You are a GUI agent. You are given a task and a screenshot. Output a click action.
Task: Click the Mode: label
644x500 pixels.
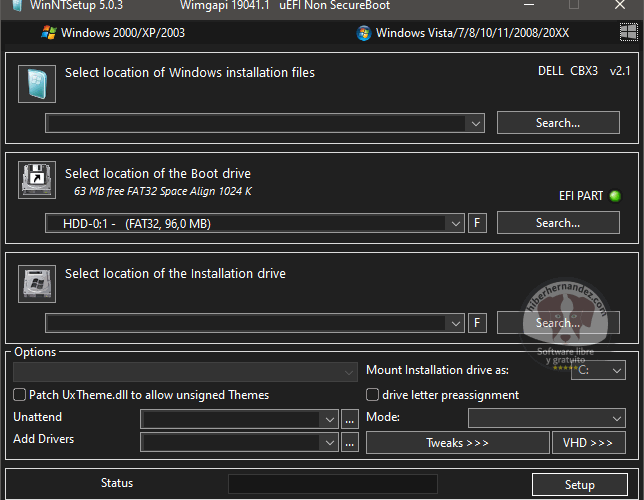pyautogui.click(x=383, y=417)
